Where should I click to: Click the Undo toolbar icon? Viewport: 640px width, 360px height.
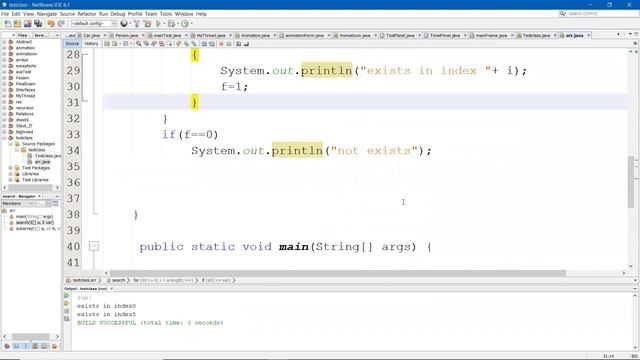click(x=51, y=24)
